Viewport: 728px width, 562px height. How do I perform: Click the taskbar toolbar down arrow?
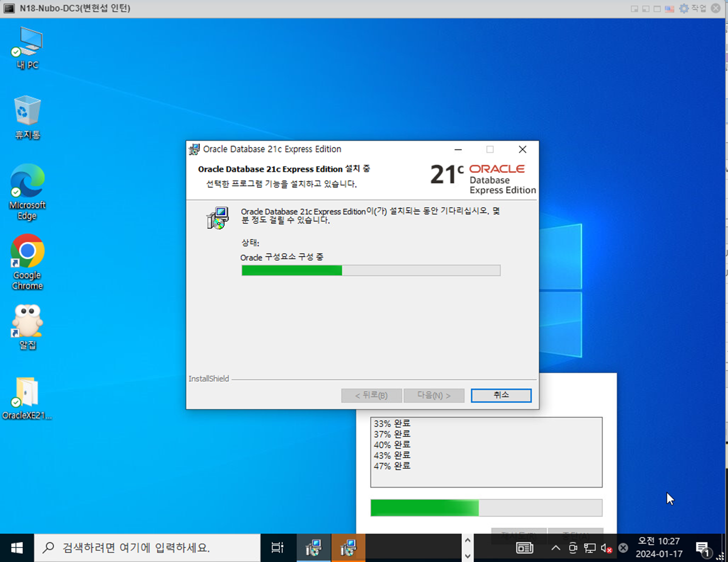(x=467, y=556)
